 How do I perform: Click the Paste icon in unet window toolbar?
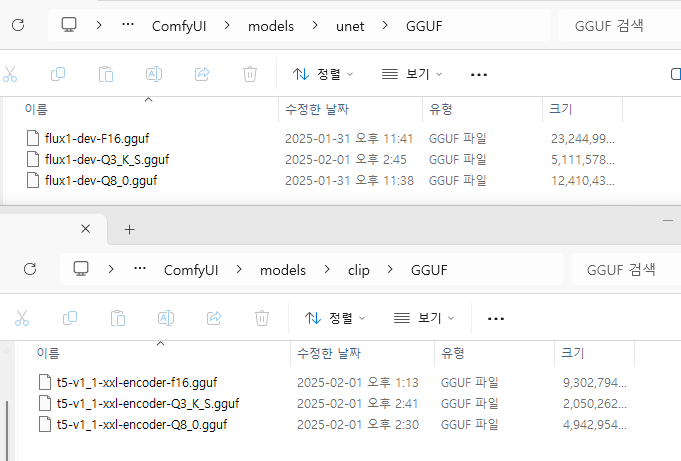point(106,74)
